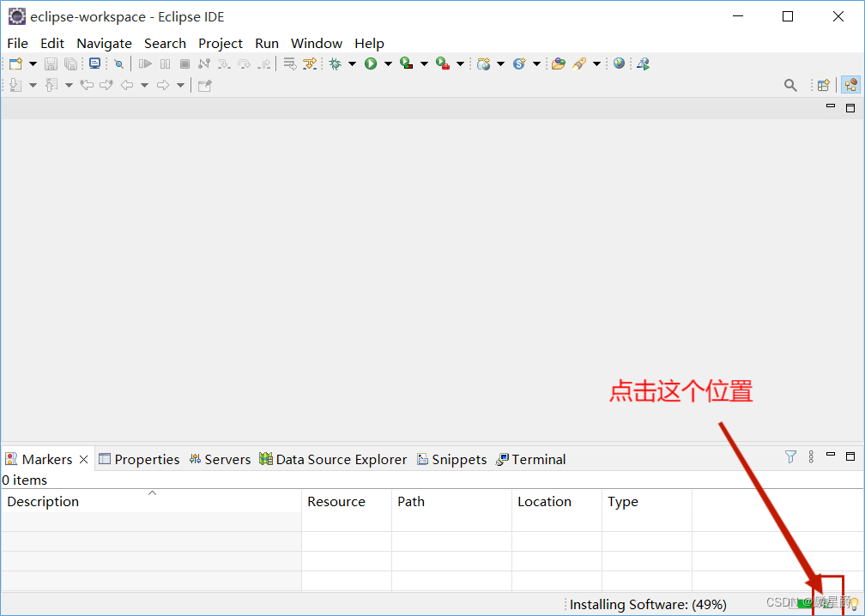Toggle Skip All Breakpoints icon

(x=118, y=64)
